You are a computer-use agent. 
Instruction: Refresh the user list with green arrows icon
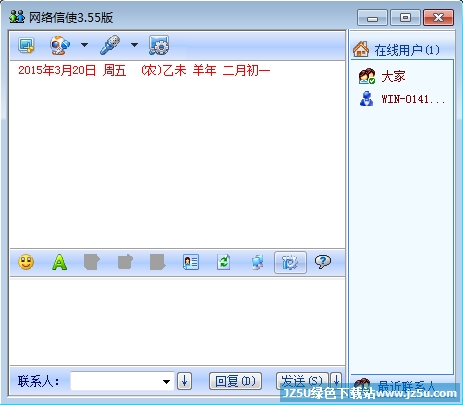coord(224,262)
